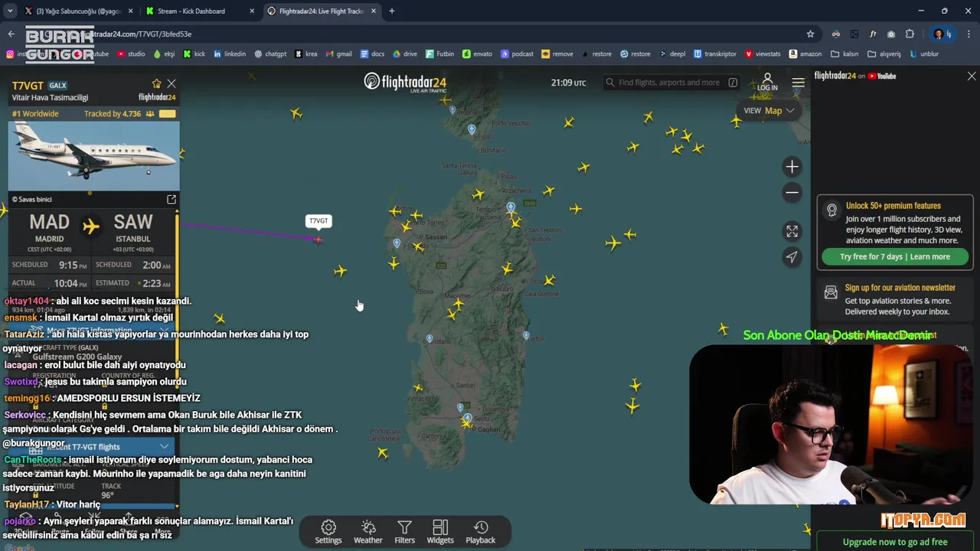Open a new browser tab
The width and height of the screenshot is (980, 551).
pos(391,11)
